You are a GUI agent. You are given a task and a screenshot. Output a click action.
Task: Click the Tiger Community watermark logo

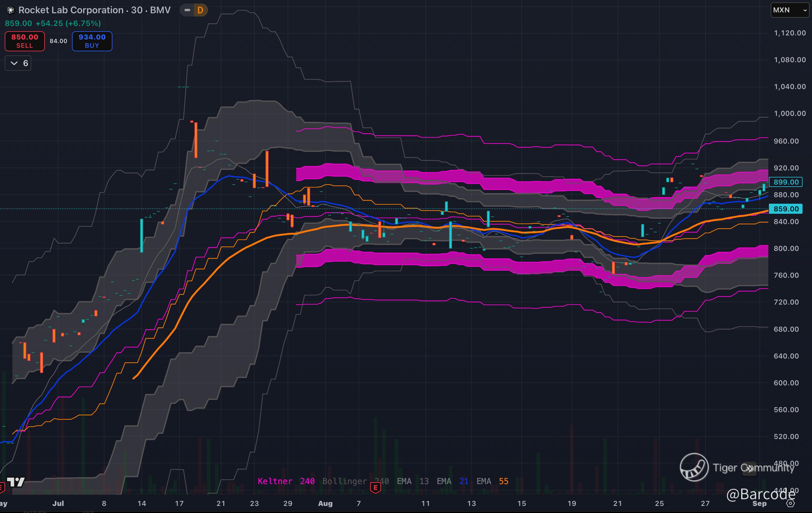pos(694,467)
